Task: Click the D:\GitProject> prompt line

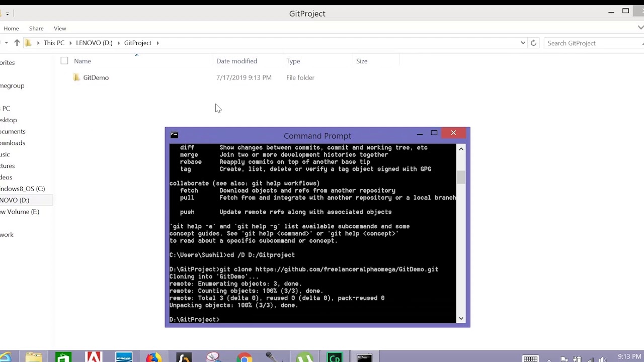Action: pos(195,319)
